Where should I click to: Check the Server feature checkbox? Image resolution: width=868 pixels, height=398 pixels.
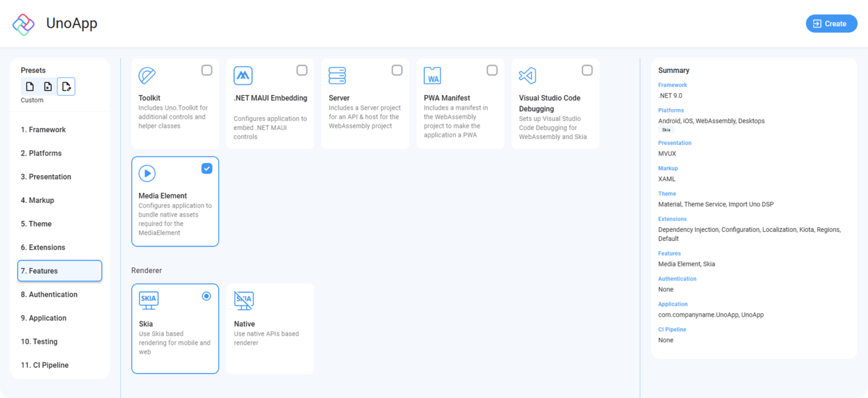(397, 70)
